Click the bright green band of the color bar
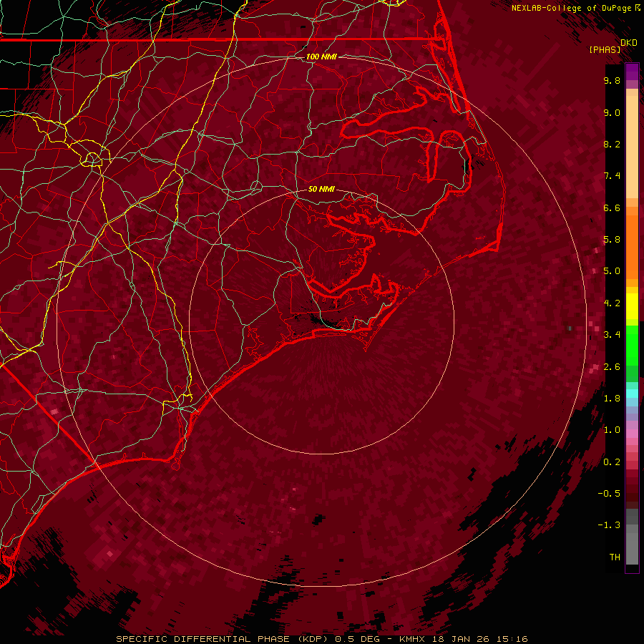 [632, 345]
